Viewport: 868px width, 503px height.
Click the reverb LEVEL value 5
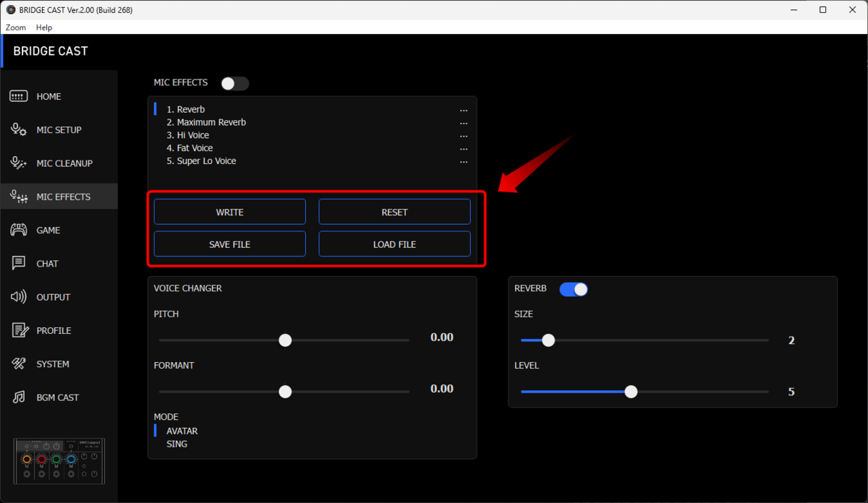791,392
